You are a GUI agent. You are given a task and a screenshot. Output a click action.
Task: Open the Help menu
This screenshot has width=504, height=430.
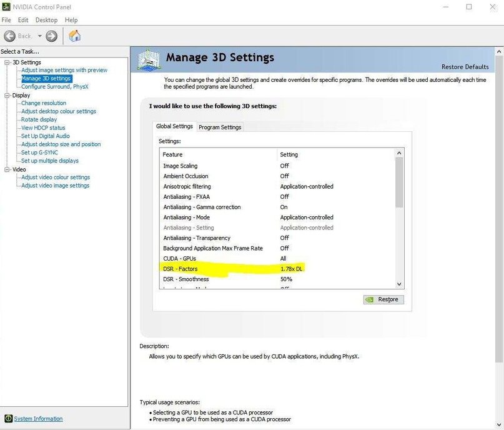point(71,20)
